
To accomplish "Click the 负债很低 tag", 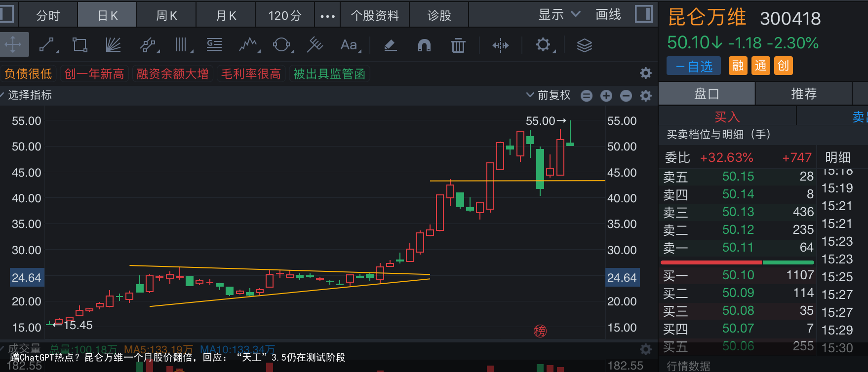I will 28,74.
